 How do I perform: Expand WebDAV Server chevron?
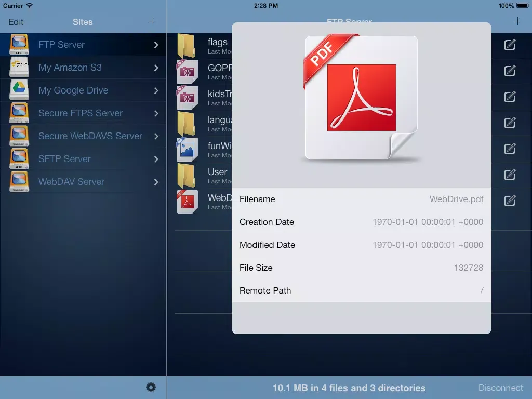coord(156,182)
